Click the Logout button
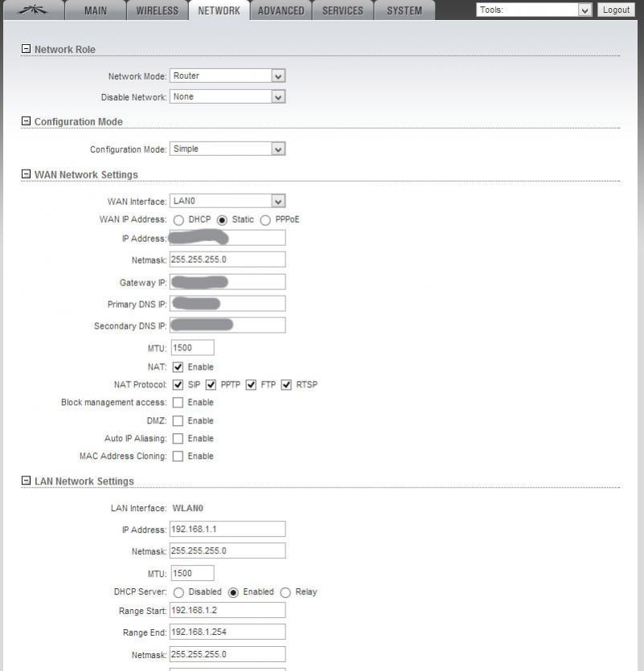 point(616,10)
